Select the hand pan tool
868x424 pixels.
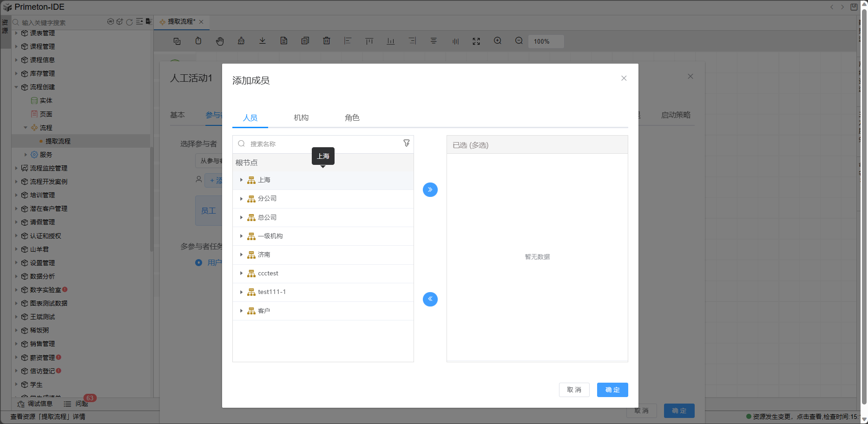(x=220, y=41)
